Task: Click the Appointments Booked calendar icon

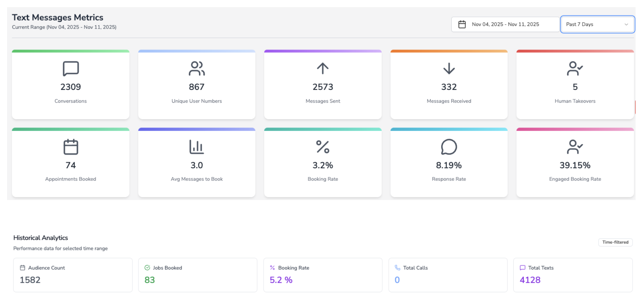Action: [x=70, y=147]
